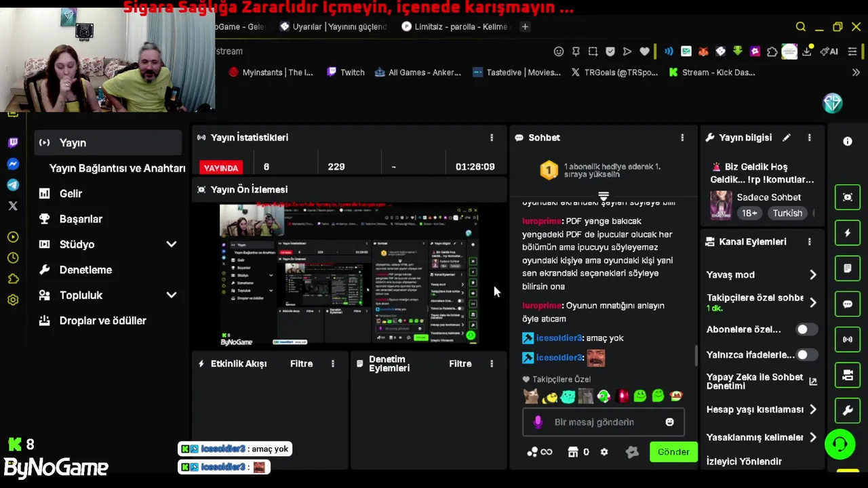Click the info circle icon at the top right

click(848, 141)
